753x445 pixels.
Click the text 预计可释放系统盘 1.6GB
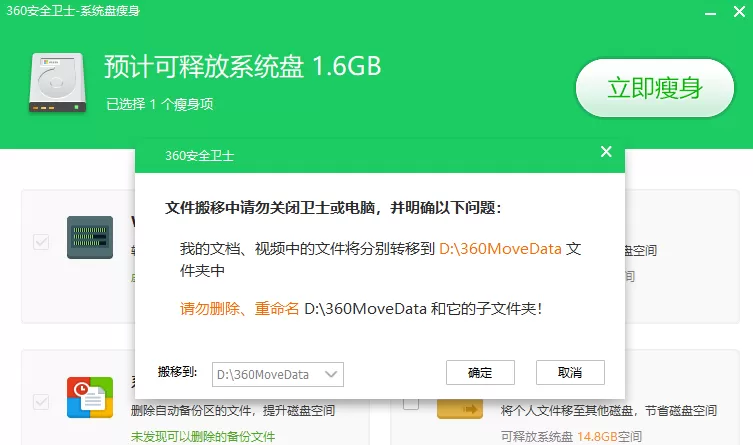point(243,66)
